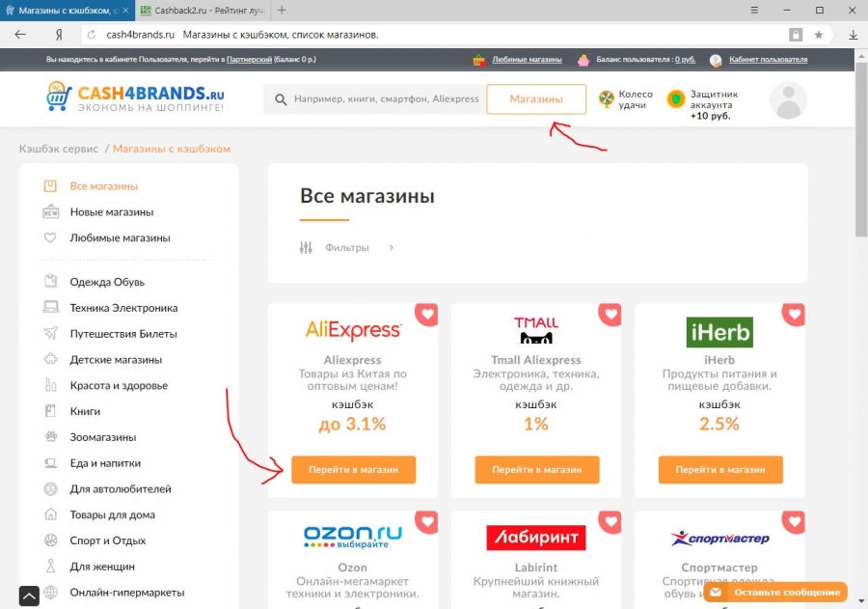Click the Партнерский cabinet link

click(x=249, y=59)
